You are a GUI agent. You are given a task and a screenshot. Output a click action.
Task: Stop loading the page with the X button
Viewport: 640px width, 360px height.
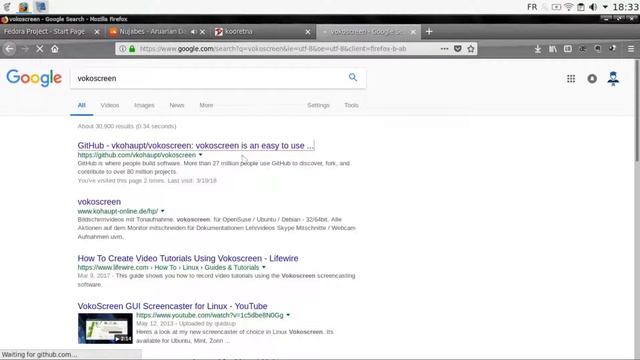click(40, 49)
